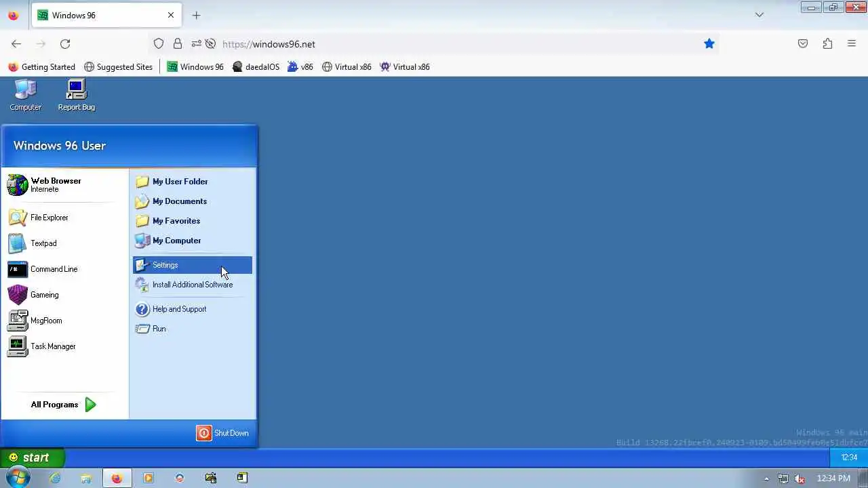
Task: Open Internet Explorer from host taskbar
Action: [x=55, y=478]
